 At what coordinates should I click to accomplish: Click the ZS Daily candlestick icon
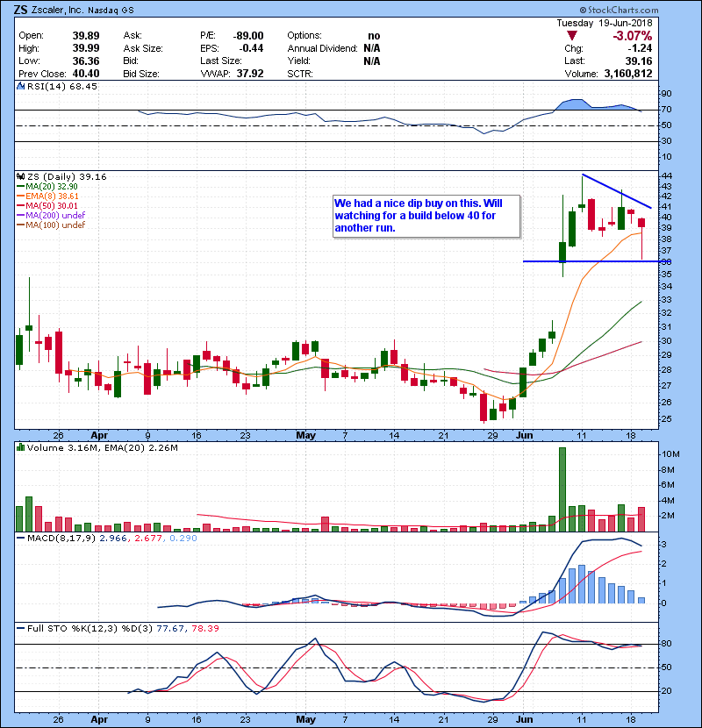(x=20, y=176)
